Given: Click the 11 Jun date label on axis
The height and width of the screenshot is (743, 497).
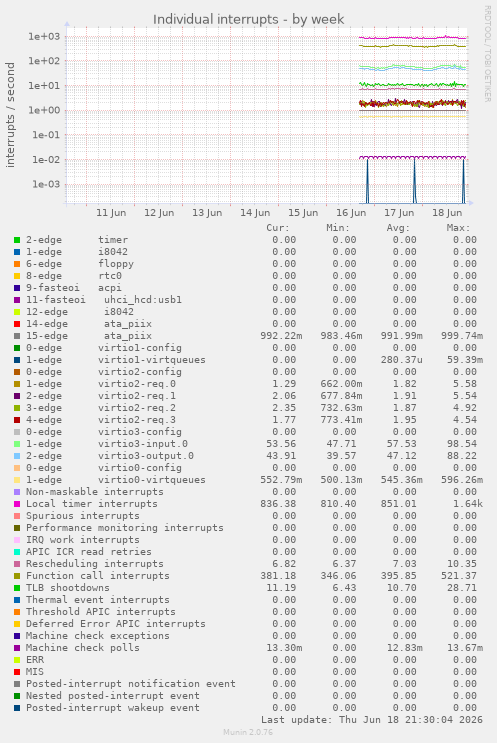Looking at the screenshot, I should point(111,213).
